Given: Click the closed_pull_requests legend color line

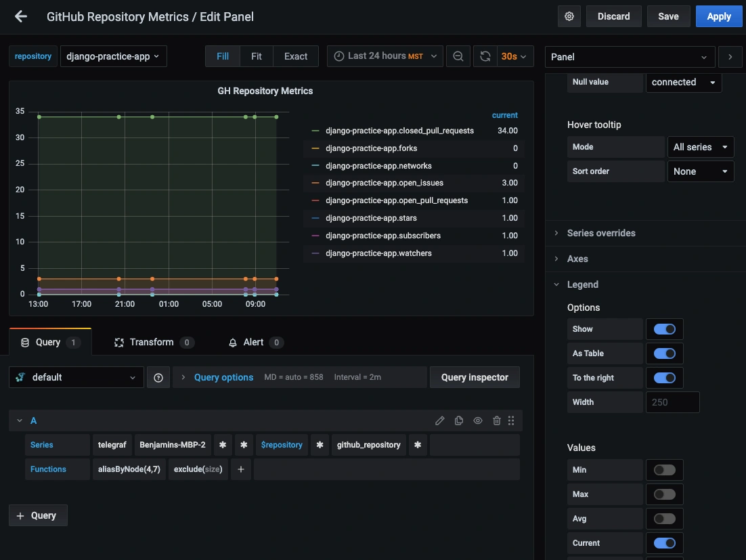Looking at the screenshot, I should coord(315,131).
